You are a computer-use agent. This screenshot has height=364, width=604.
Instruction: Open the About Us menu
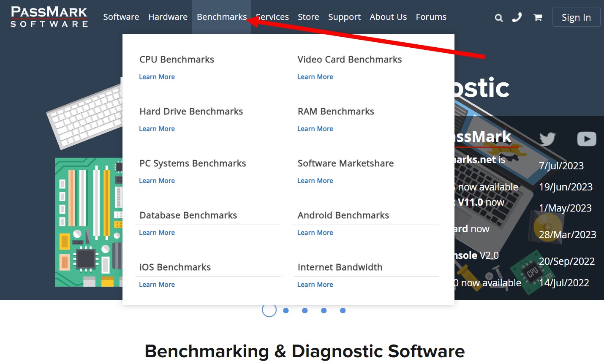point(388,17)
